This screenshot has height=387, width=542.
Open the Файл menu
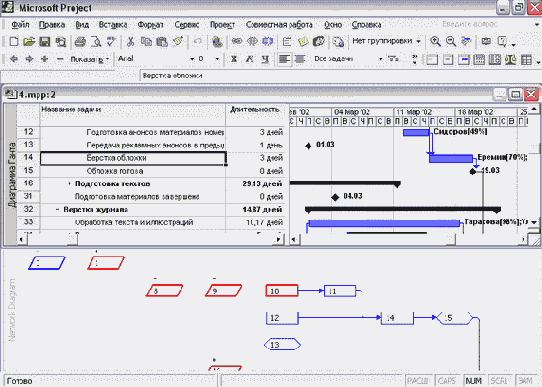(20, 25)
